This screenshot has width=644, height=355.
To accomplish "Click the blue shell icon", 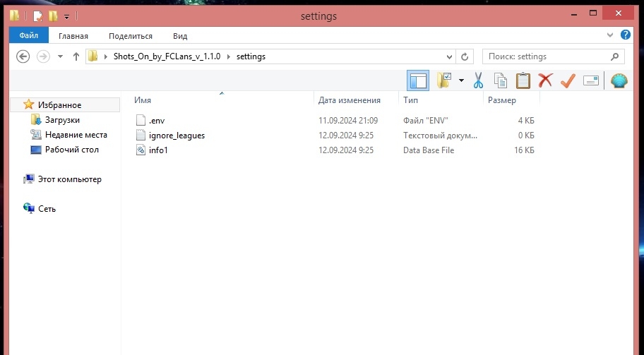I will (x=619, y=80).
